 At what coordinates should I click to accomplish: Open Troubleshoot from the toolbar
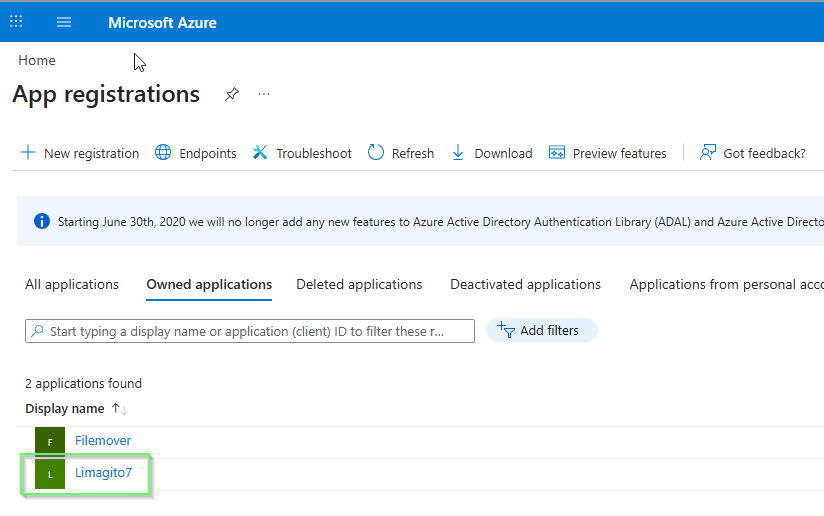[314, 153]
